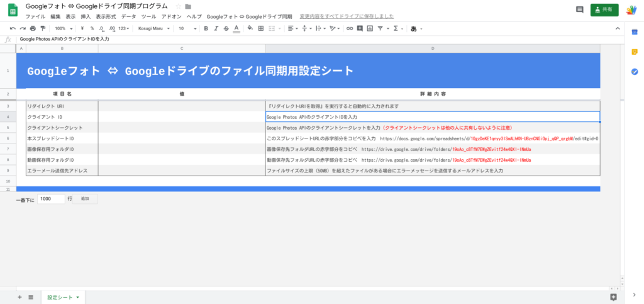Viewport: 644px width, 304px height.
Task: Click the print icon
Action: click(33, 28)
